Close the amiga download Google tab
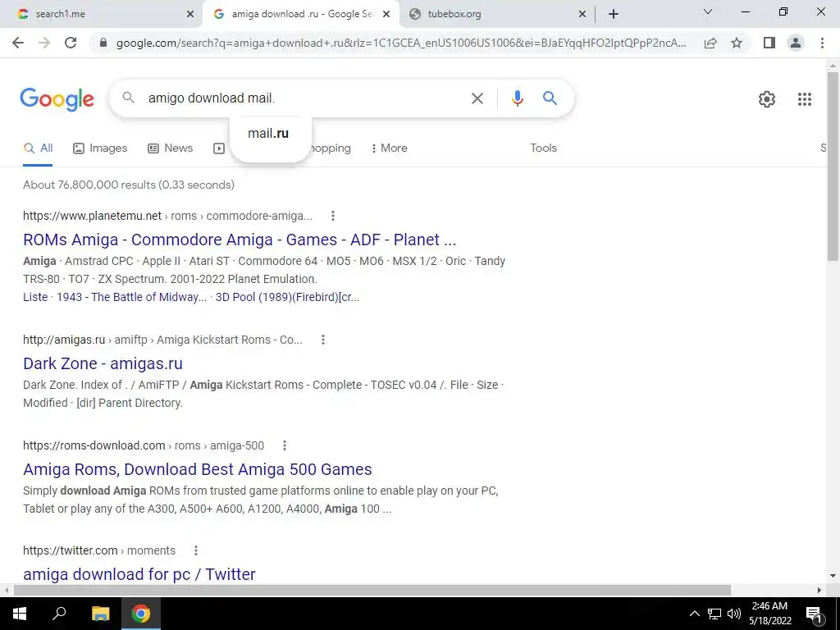 pos(386,14)
